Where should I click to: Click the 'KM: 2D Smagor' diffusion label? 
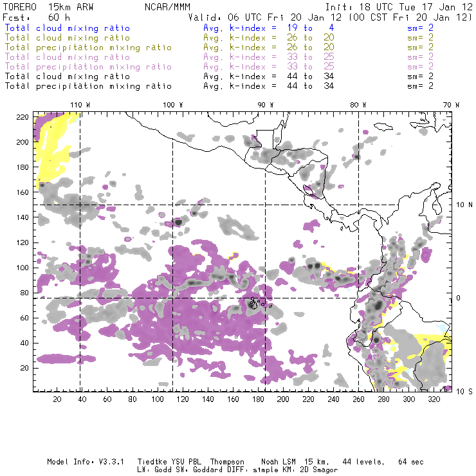pos(310,470)
